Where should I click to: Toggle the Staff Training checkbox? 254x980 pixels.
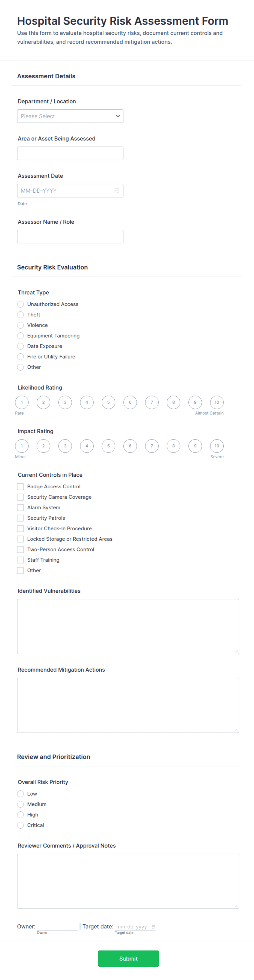tap(20, 560)
